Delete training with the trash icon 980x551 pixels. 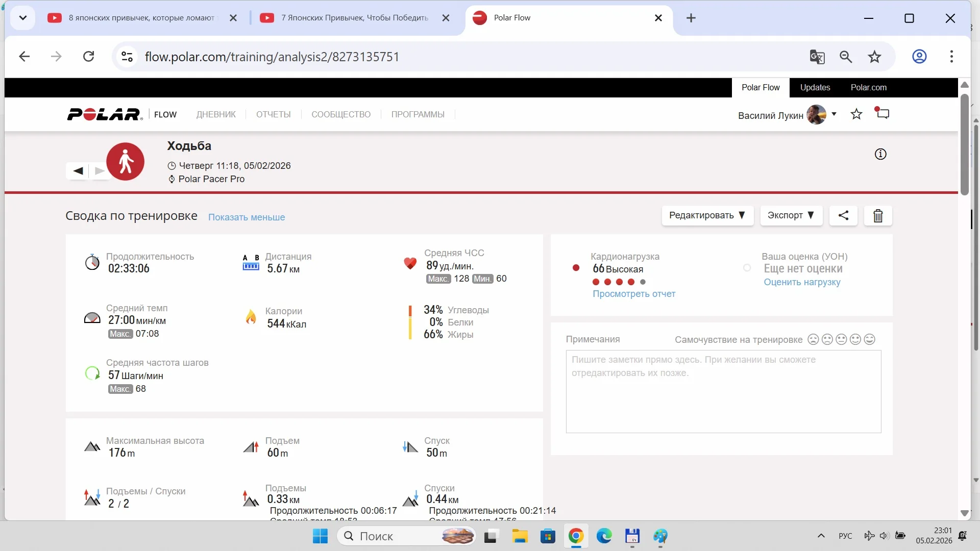tap(878, 216)
